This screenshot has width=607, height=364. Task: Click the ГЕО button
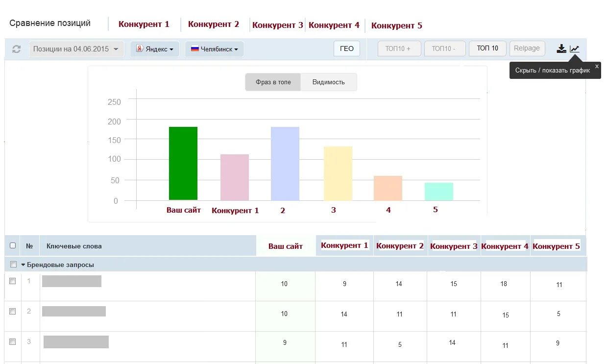click(347, 49)
